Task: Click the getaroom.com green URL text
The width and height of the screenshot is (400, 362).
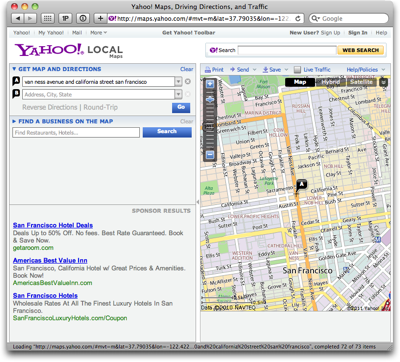Action: click(33, 248)
